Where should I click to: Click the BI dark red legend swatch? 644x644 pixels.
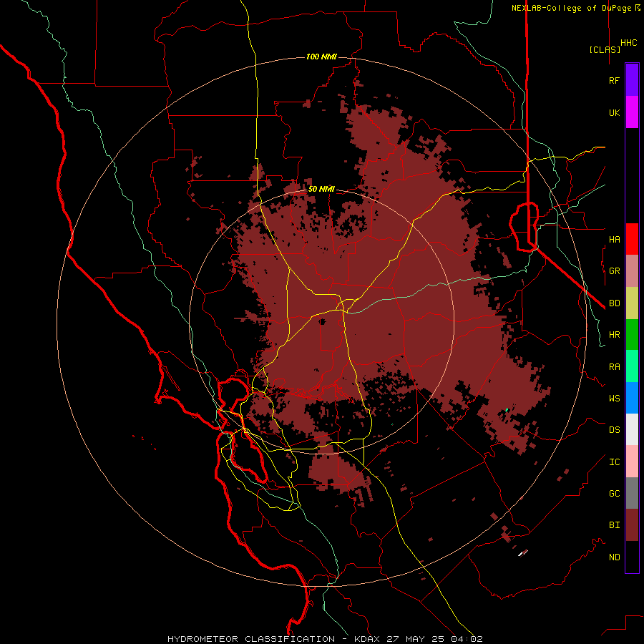(x=632, y=525)
